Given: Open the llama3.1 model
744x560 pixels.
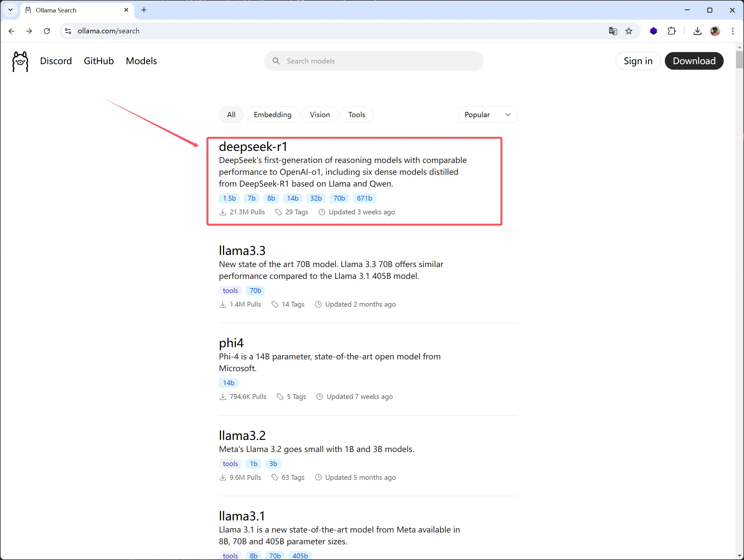Looking at the screenshot, I should [242, 516].
